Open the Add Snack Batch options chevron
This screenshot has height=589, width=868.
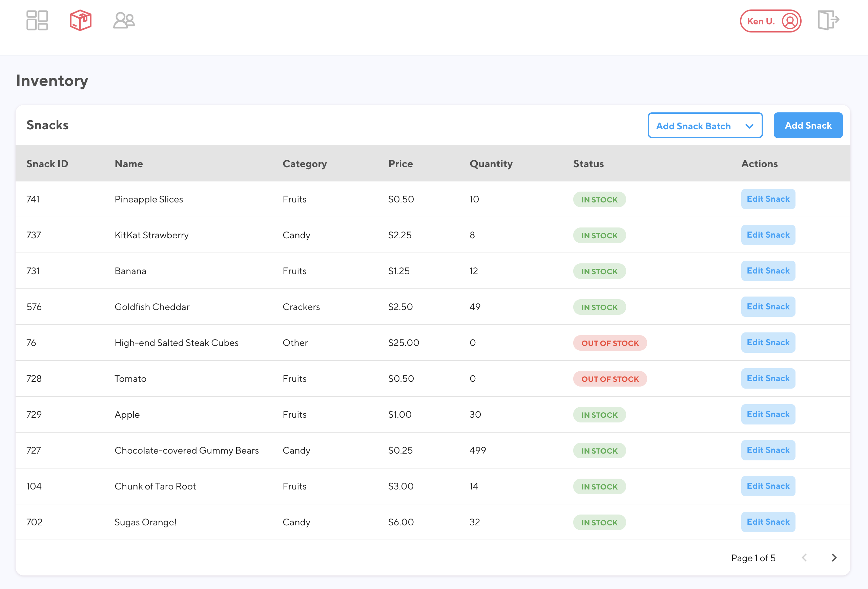(750, 126)
